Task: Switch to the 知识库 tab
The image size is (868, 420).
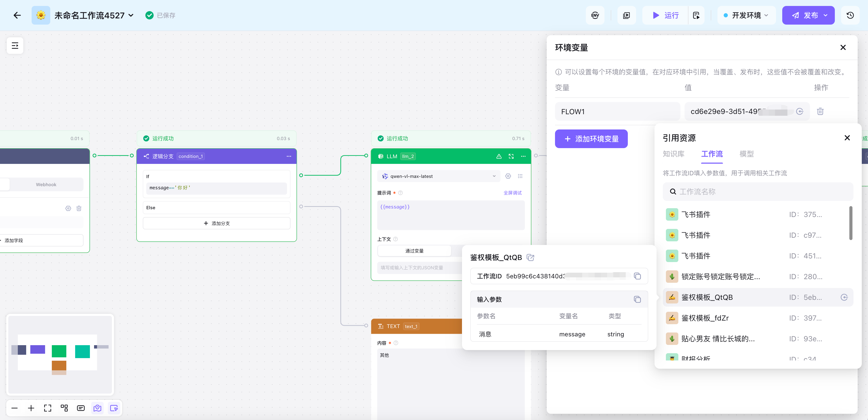Action: pos(673,154)
